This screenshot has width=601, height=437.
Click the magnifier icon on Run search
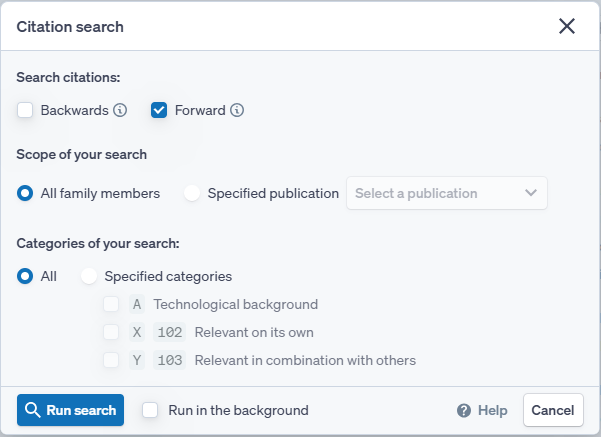(33, 410)
